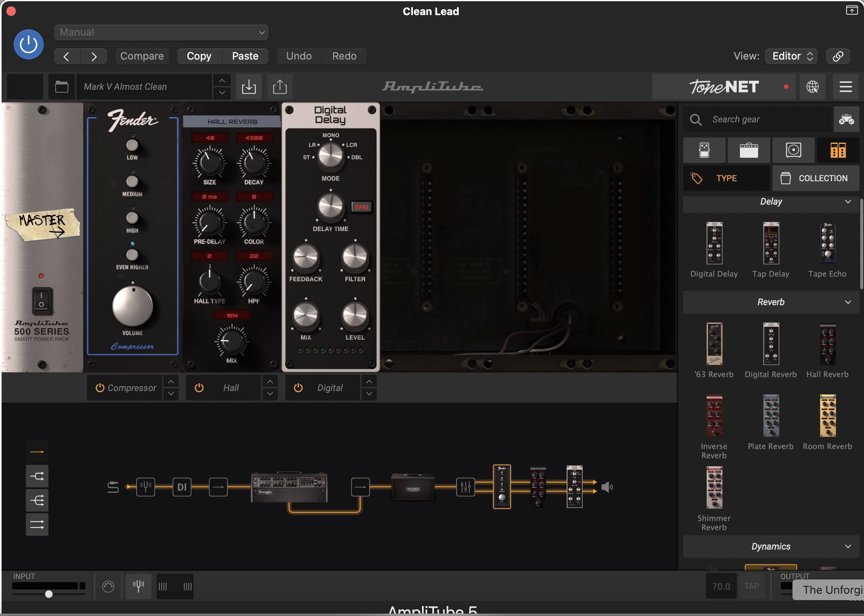Click the Compare button
The height and width of the screenshot is (616, 864).
(x=142, y=56)
